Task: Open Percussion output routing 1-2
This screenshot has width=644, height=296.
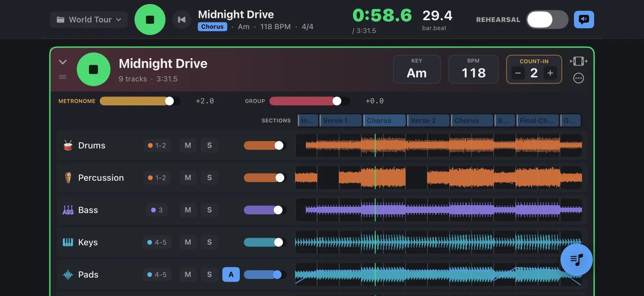Action: [x=157, y=178]
